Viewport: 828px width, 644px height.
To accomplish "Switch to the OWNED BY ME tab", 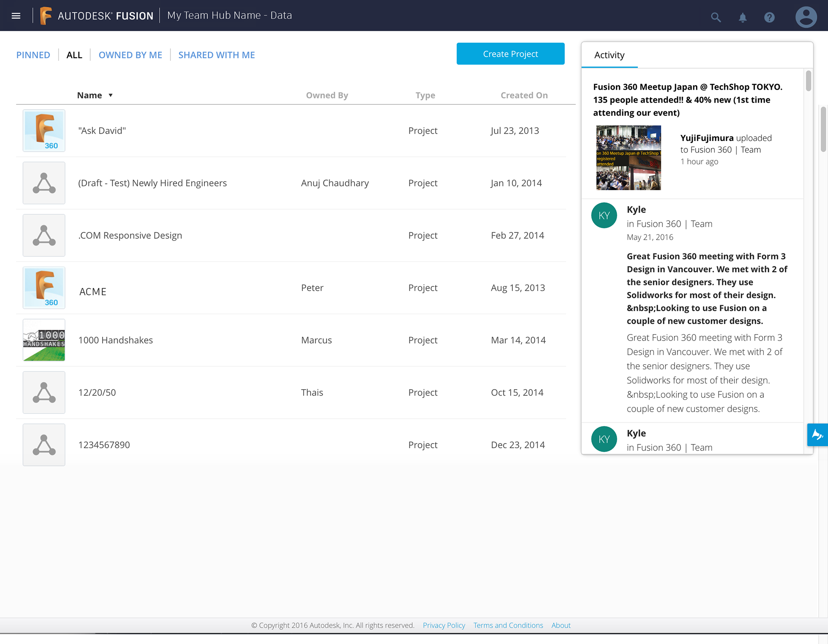I will pyautogui.click(x=130, y=55).
